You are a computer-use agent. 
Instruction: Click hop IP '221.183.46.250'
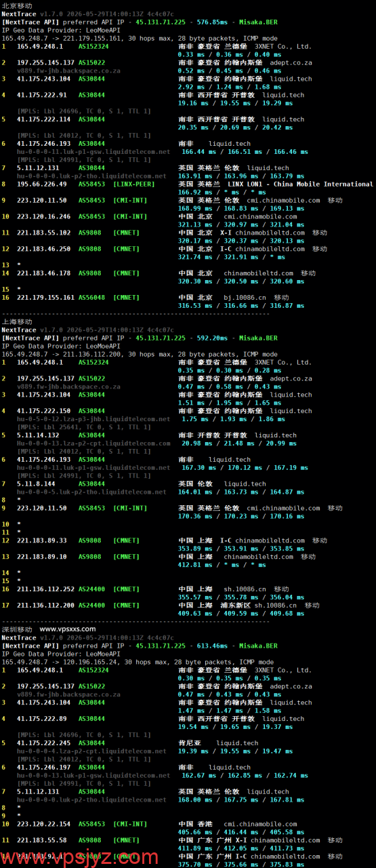(x=44, y=250)
